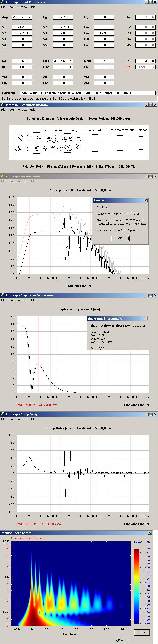Click the red dashed driver circle in schematic
Viewport: 158px width, 644px height.
point(58,143)
